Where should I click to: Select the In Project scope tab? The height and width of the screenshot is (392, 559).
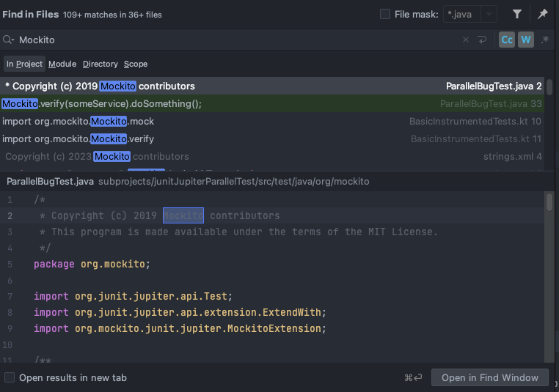click(24, 64)
